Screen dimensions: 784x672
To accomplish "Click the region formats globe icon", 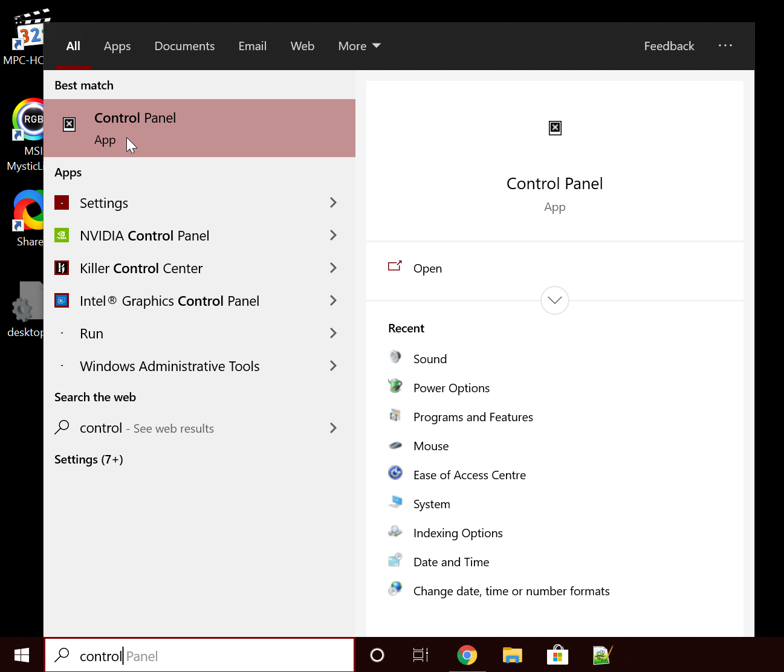I will coord(395,589).
